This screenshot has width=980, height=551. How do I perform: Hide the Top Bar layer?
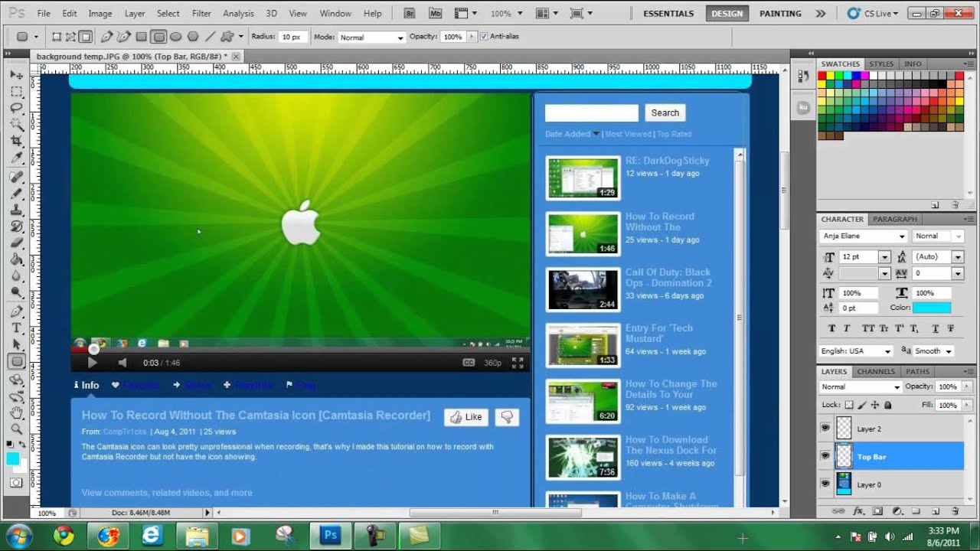(x=825, y=456)
